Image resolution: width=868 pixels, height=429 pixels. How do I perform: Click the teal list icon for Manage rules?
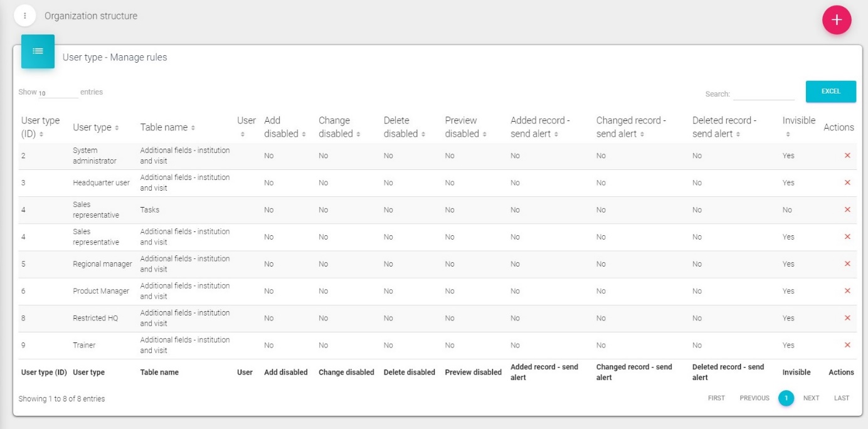[38, 51]
